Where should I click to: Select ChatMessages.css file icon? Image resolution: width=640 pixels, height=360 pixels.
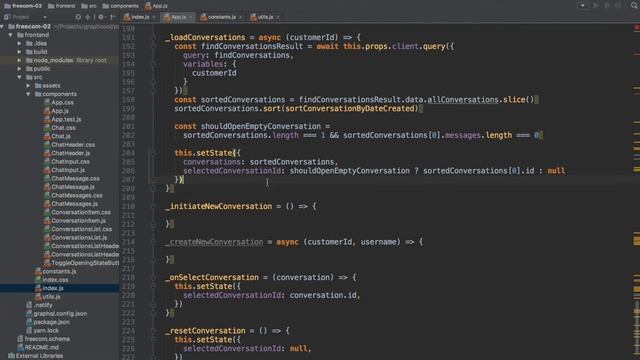[47, 195]
